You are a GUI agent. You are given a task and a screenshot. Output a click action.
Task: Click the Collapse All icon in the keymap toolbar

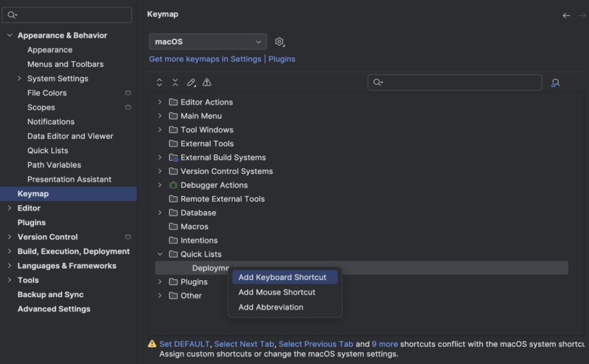[175, 82]
